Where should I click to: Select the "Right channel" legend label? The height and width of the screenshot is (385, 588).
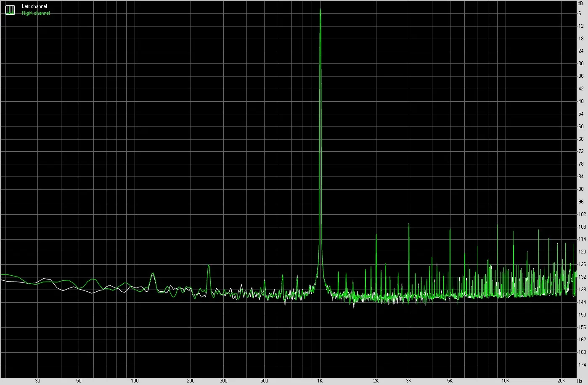click(36, 13)
